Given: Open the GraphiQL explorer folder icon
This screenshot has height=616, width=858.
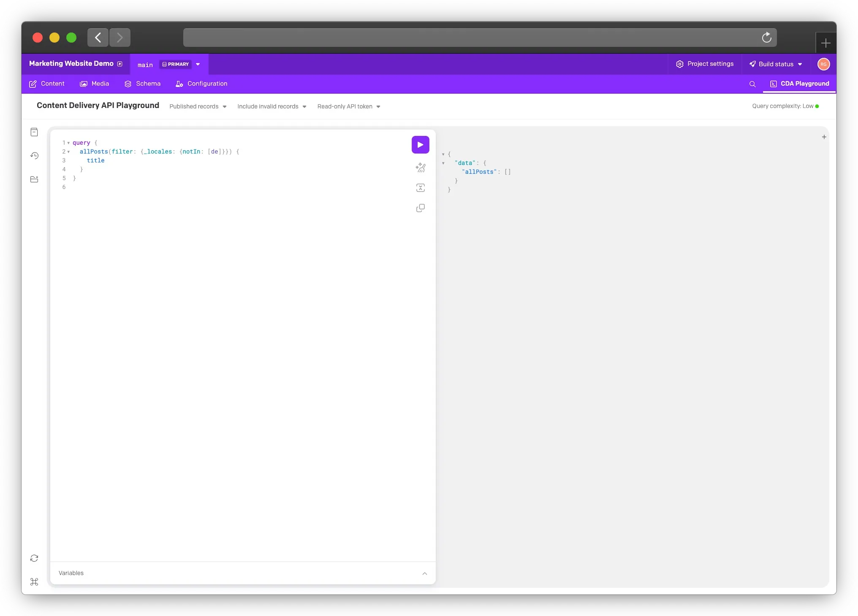Looking at the screenshot, I should coord(34,179).
